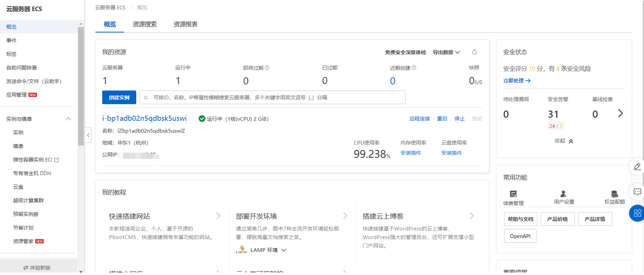This screenshot has width=644, height=275.
Task: Click the security alert count 31
Action: point(553,114)
